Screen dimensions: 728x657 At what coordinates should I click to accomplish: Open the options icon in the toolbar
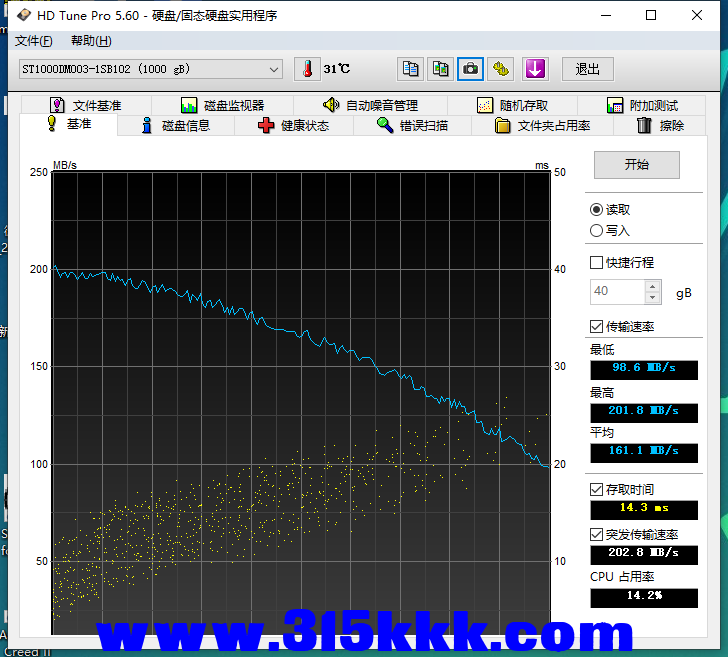[501, 69]
